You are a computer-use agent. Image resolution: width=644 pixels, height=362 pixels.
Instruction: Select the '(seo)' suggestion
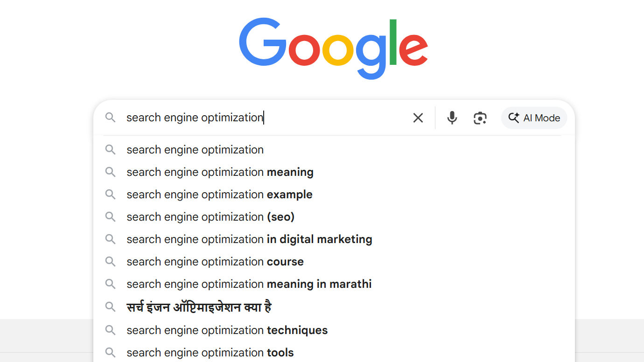[x=210, y=217]
